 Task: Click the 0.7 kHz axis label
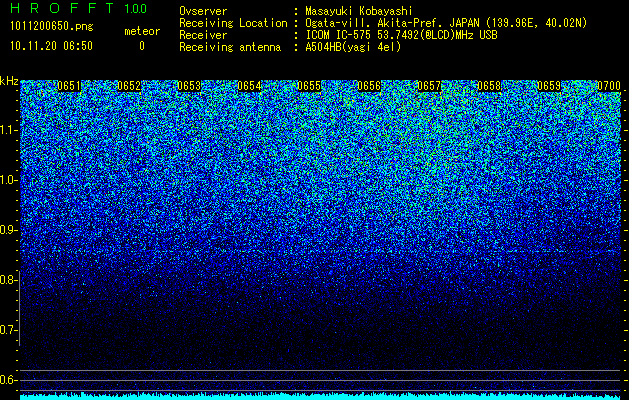click(9, 330)
